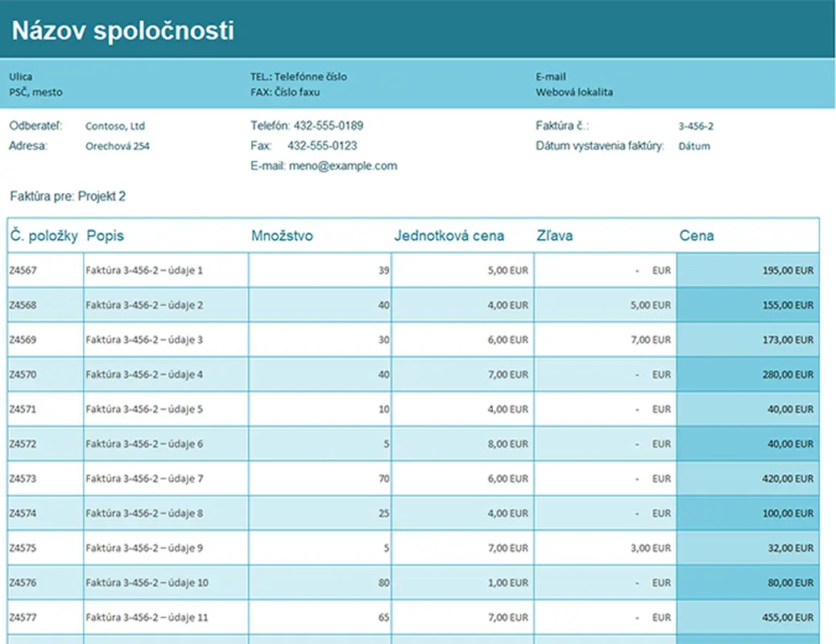This screenshot has height=644, width=836.
Task: Click the Č. položky column header
Action: click(44, 236)
